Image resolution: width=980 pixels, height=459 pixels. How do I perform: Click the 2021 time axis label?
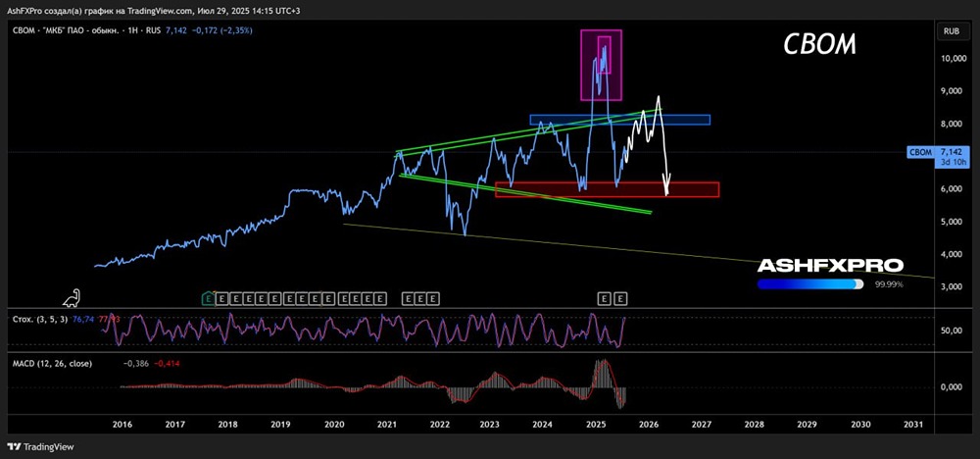pyautogui.click(x=387, y=424)
